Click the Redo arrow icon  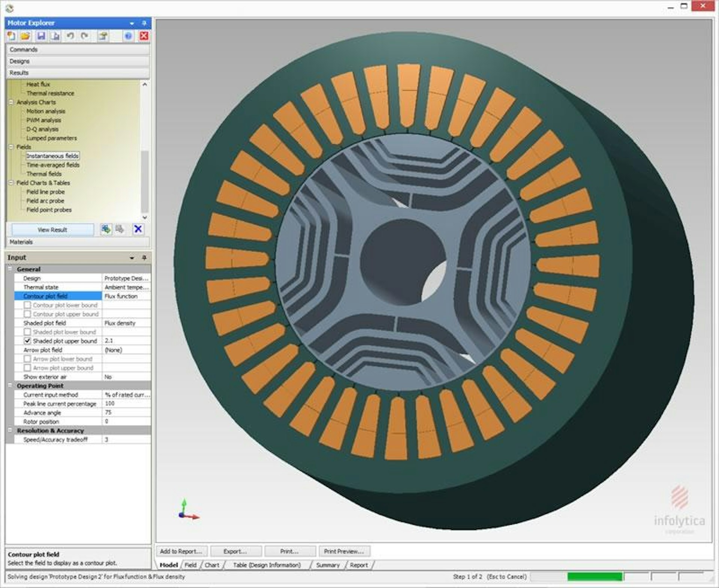(x=85, y=36)
